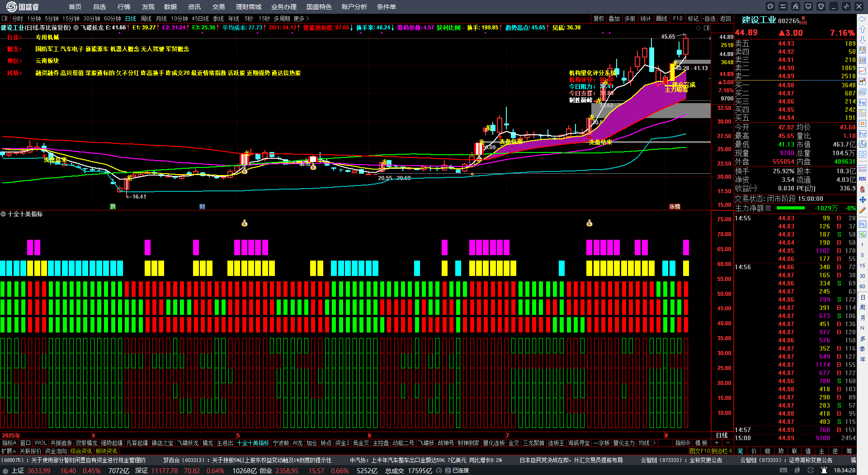The image size is (868, 475).
Task: Click the RSI indicator icon in sidebar
Action: (863, 179)
